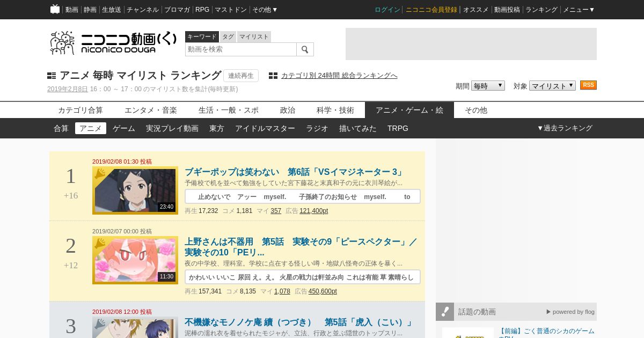The width and height of the screenshot is (644, 338).
Task: Click megaphone icon on rank 1 thumbnail
Action: [x=100, y=174]
